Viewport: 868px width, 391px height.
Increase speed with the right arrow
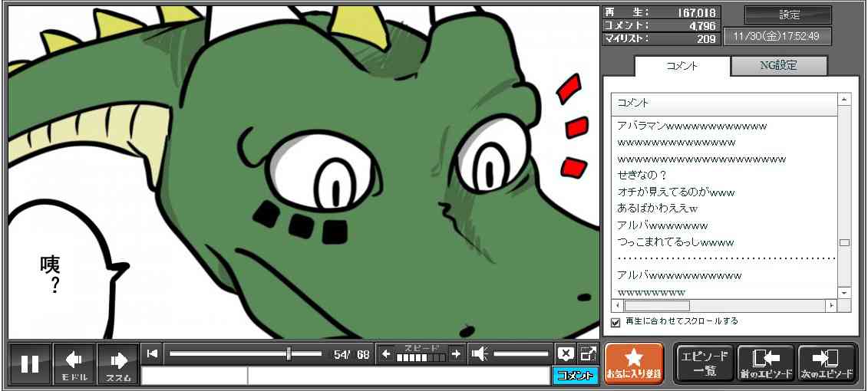(456, 353)
